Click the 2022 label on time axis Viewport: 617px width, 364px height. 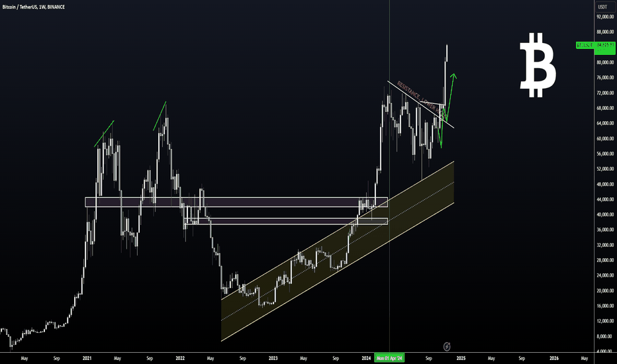pyautogui.click(x=180, y=359)
